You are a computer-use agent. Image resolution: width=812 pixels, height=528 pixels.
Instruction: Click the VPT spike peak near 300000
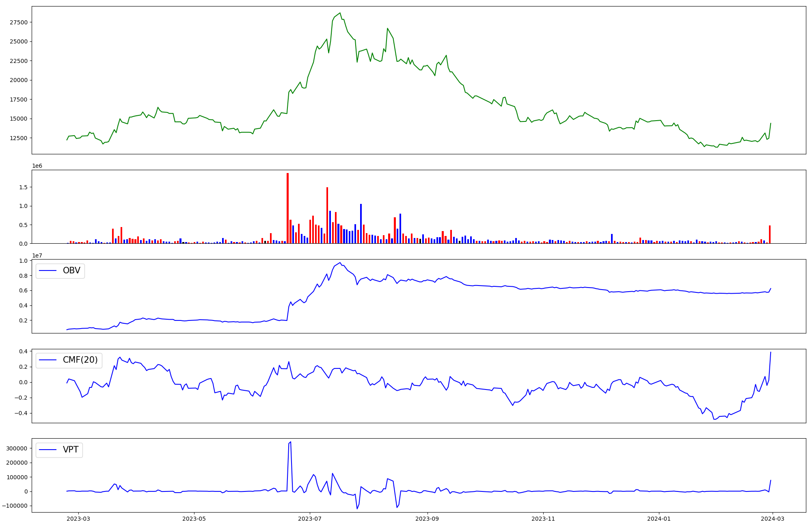(290, 442)
